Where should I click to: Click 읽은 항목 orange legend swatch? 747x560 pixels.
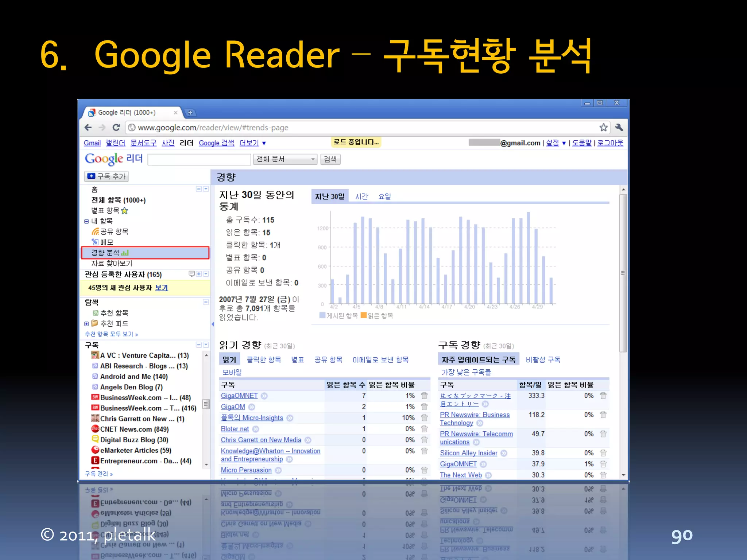tap(363, 315)
